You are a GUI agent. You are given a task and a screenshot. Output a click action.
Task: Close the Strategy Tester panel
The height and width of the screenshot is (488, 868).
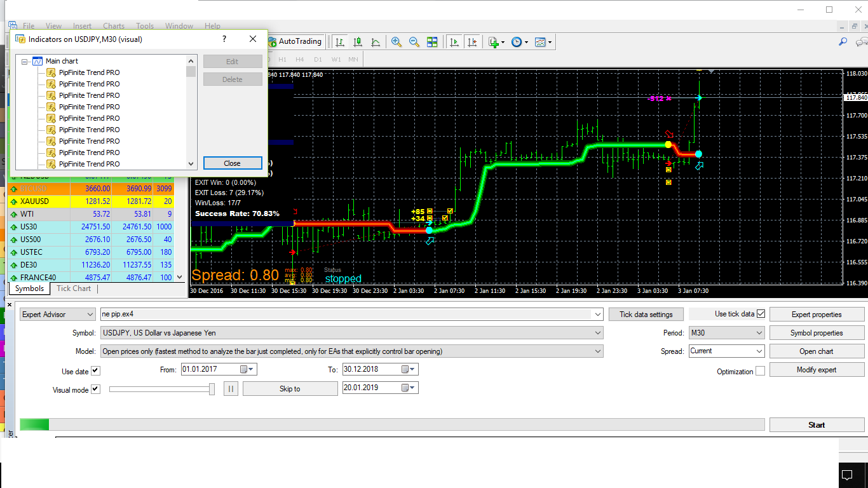pos(9,304)
